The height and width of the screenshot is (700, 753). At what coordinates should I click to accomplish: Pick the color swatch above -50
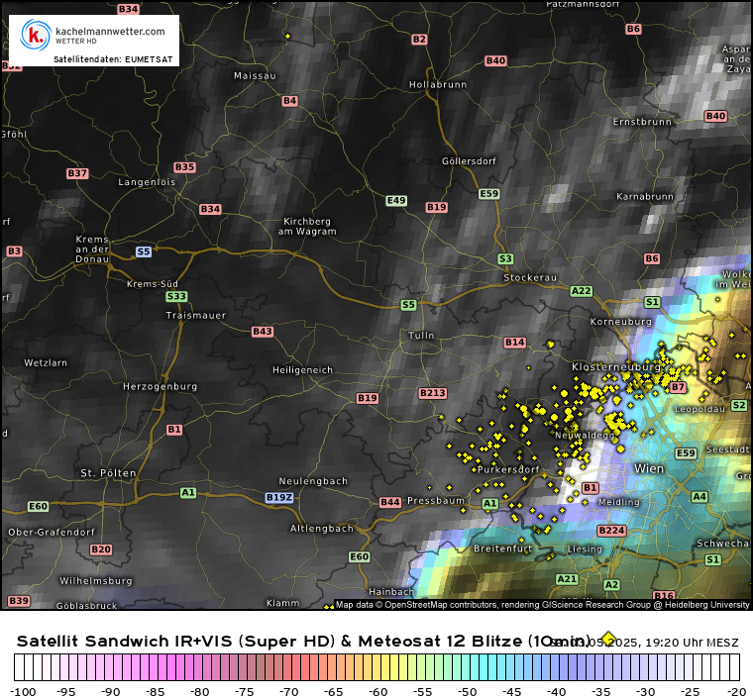point(468,667)
